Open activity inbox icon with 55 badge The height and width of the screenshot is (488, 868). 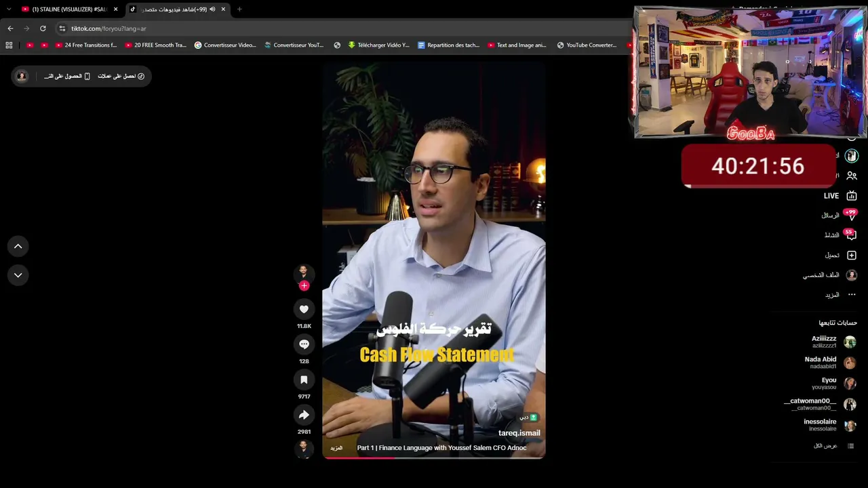click(851, 235)
